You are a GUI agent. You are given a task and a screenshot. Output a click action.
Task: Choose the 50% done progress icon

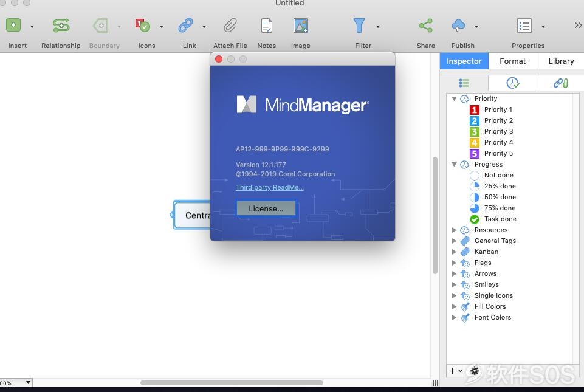click(x=475, y=197)
